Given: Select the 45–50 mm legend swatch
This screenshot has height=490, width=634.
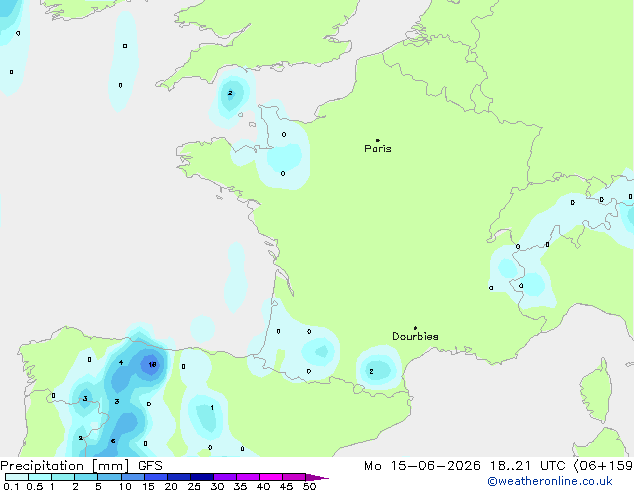Looking at the screenshot, I should pyautogui.click(x=294, y=477).
